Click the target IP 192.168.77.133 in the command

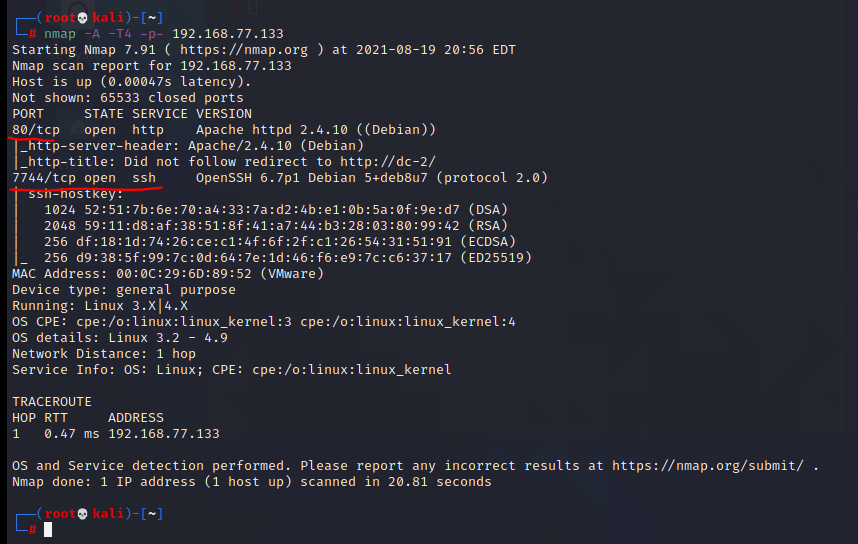click(228, 34)
